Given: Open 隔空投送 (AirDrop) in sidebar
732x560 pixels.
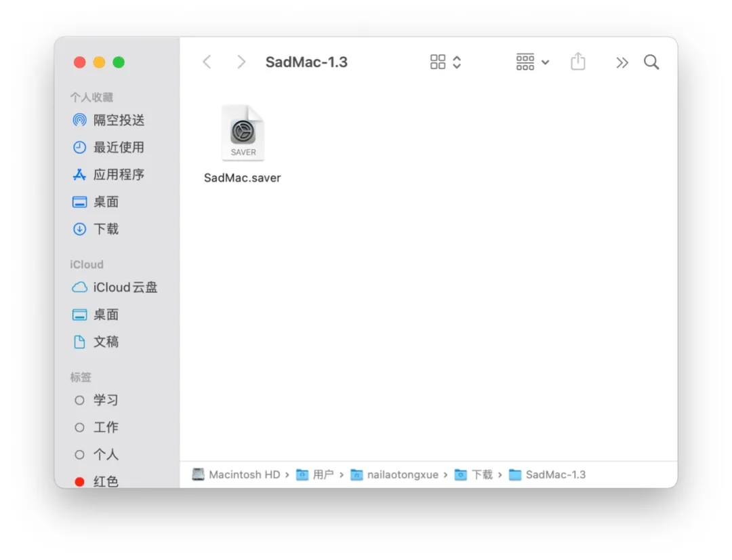Looking at the screenshot, I should pyautogui.click(x=108, y=120).
